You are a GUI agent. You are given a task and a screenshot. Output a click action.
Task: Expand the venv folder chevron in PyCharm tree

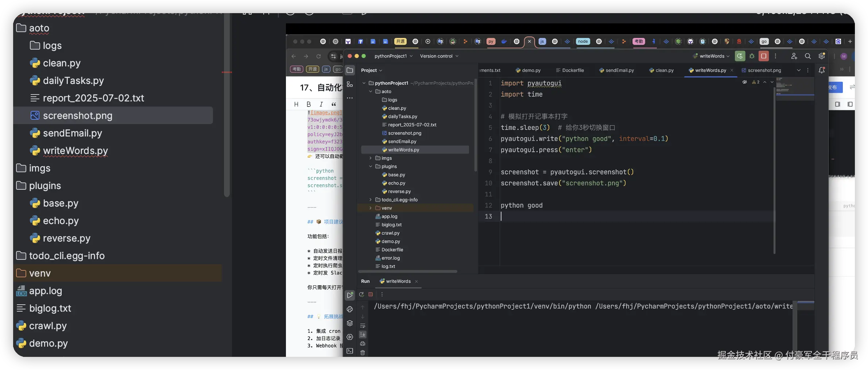pyautogui.click(x=371, y=208)
